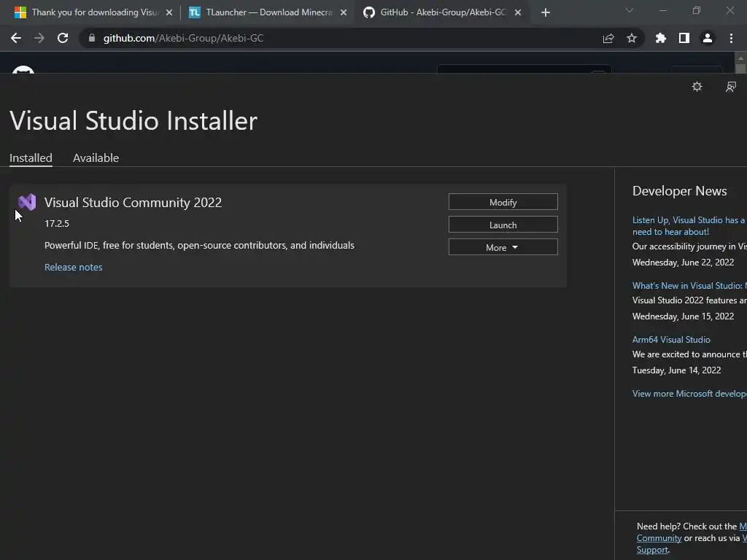Open the Community help link
Screen dimensions: 747x560
(x=659, y=538)
